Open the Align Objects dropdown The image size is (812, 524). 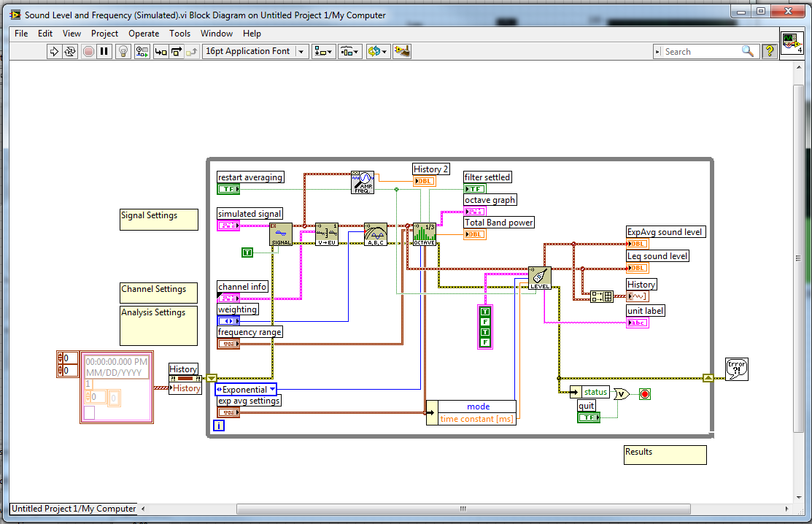point(323,51)
